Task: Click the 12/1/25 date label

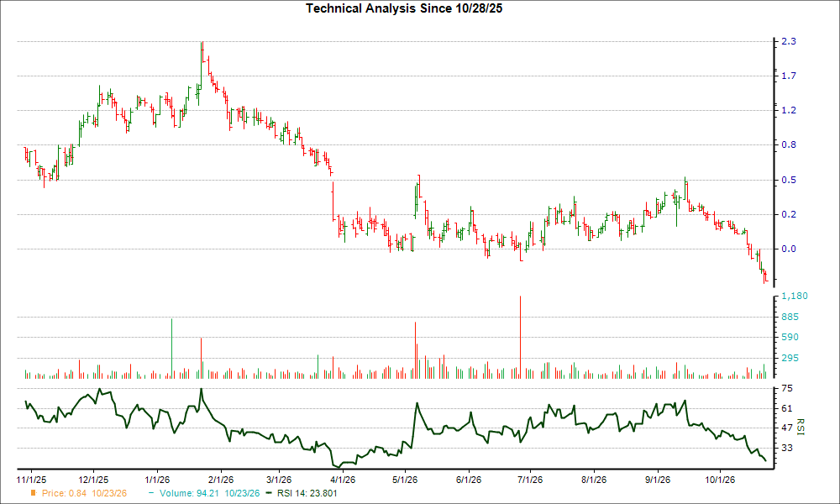Action: [x=93, y=480]
